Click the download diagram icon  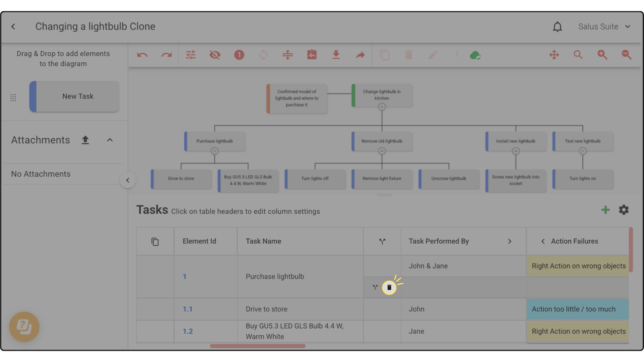click(x=336, y=55)
